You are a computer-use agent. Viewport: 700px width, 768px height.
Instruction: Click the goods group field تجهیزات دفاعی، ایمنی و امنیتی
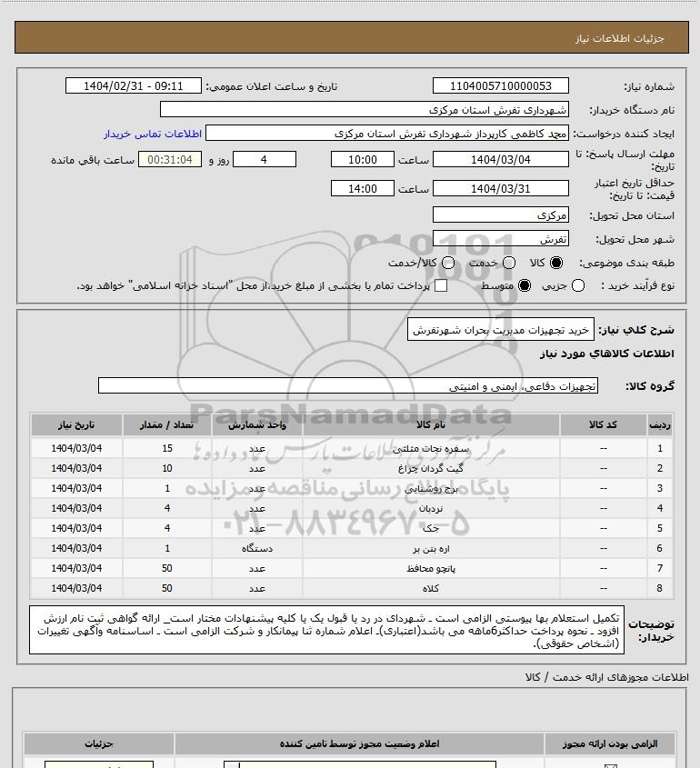[348, 385]
